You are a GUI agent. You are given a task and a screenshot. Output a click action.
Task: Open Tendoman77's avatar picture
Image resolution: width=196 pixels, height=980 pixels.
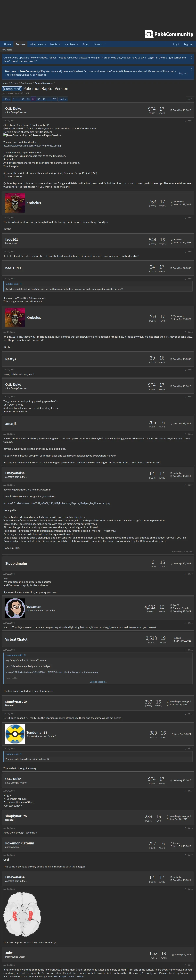pos(15,734)
